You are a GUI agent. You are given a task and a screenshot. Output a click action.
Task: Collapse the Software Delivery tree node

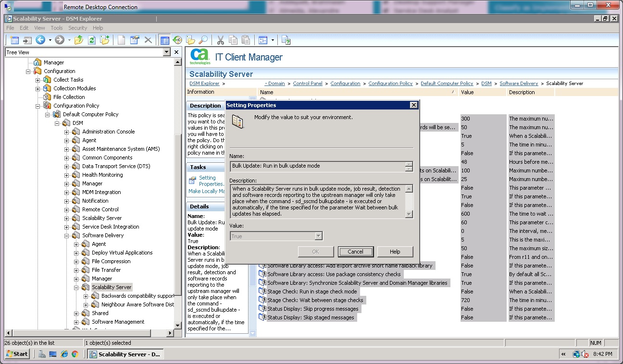pos(66,235)
